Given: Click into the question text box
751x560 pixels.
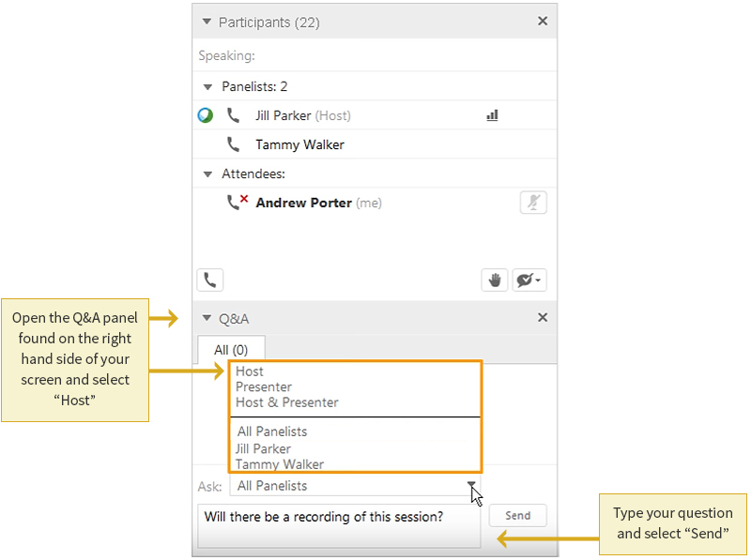Looking at the screenshot, I should coord(338,525).
